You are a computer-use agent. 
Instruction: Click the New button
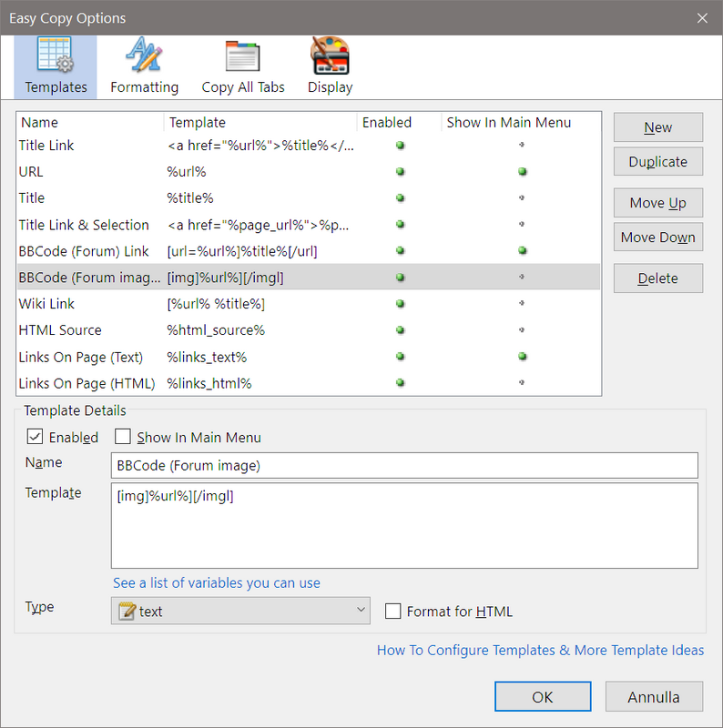(658, 127)
